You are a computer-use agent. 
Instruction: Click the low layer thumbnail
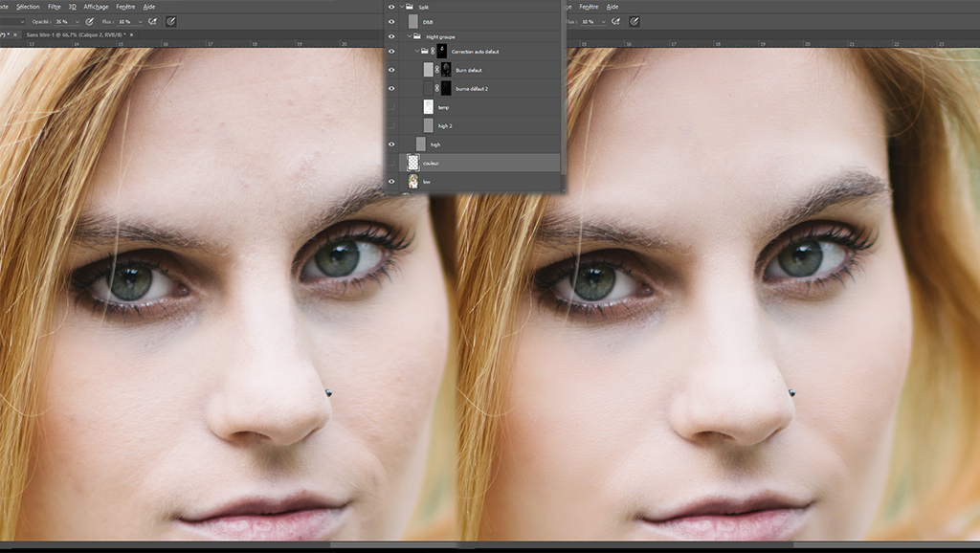[413, 181]
